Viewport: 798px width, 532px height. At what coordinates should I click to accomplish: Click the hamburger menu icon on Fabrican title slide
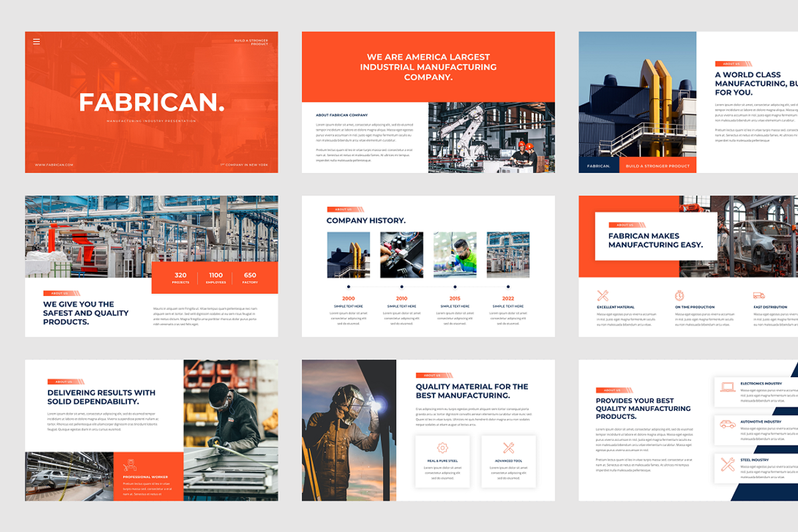[x=37, y=41]
